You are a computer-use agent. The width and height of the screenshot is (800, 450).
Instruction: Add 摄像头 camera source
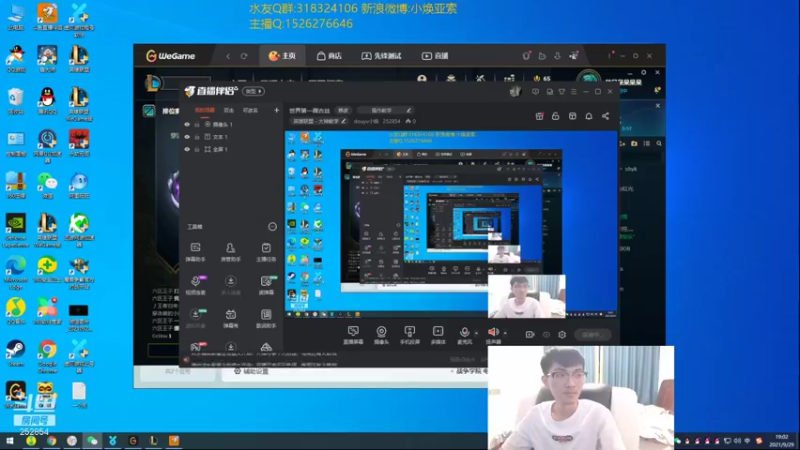(381, 335)
